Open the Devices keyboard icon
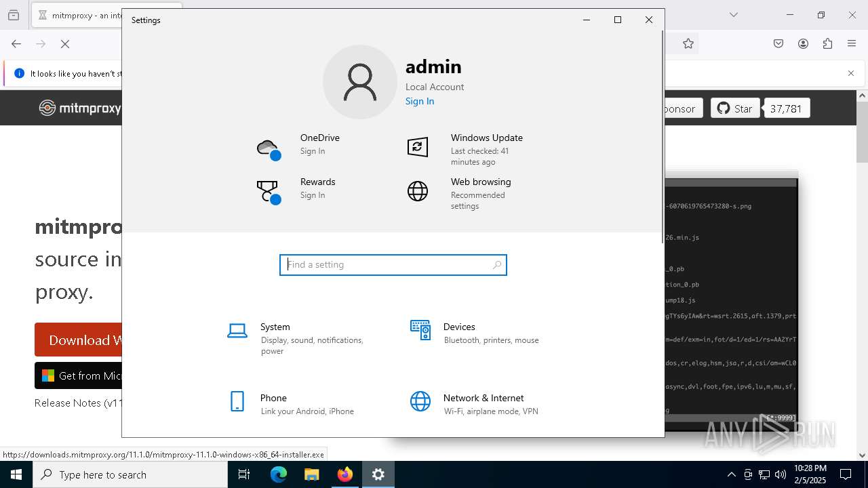This screenshot has width=868, height=488. 420,330
